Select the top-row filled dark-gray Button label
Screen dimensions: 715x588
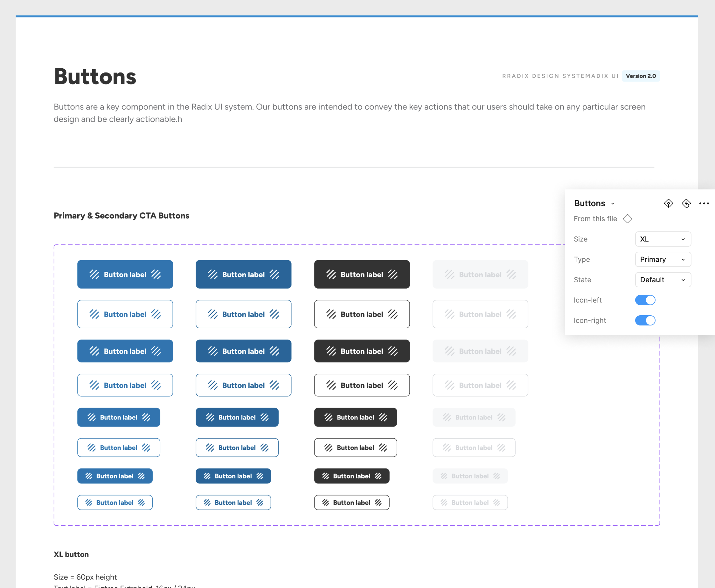pos(362,274)
